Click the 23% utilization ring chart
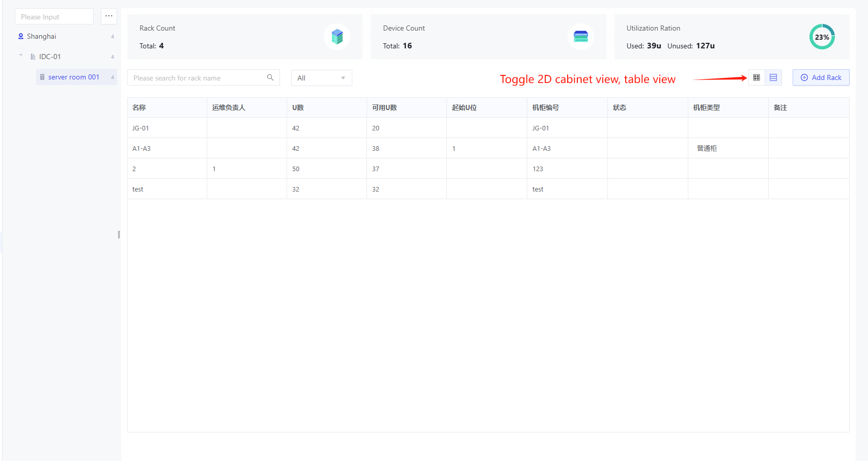This screenshot has width=868, height=461. click(822, 37)
